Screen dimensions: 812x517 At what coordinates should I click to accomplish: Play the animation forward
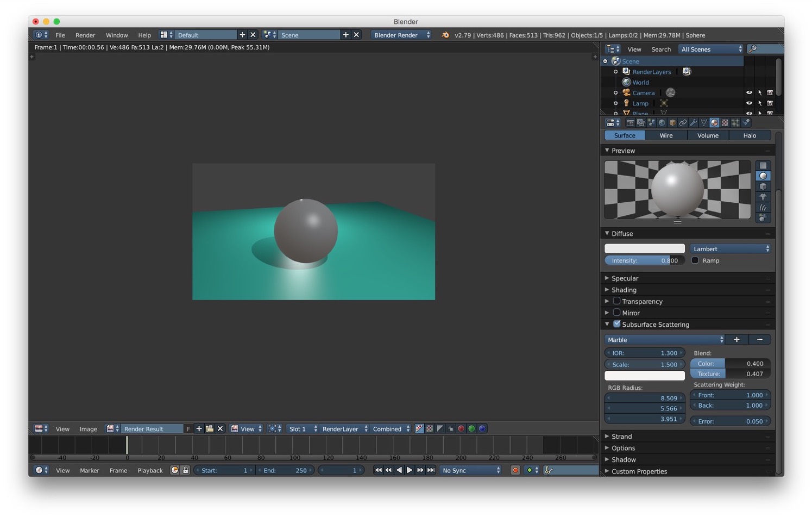[410, 470]
